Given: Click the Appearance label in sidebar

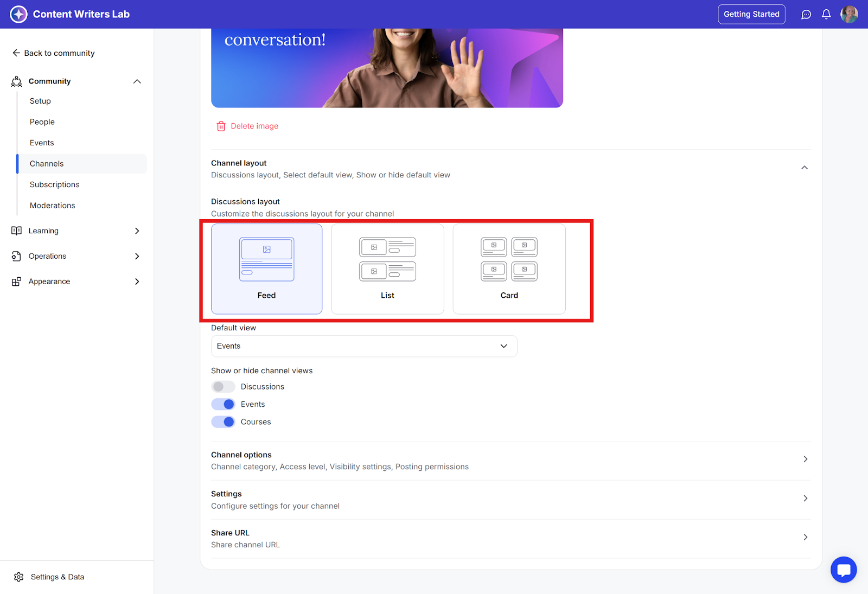Looking at the screenshot, I should pyautogui.click(x=49, y=282).
